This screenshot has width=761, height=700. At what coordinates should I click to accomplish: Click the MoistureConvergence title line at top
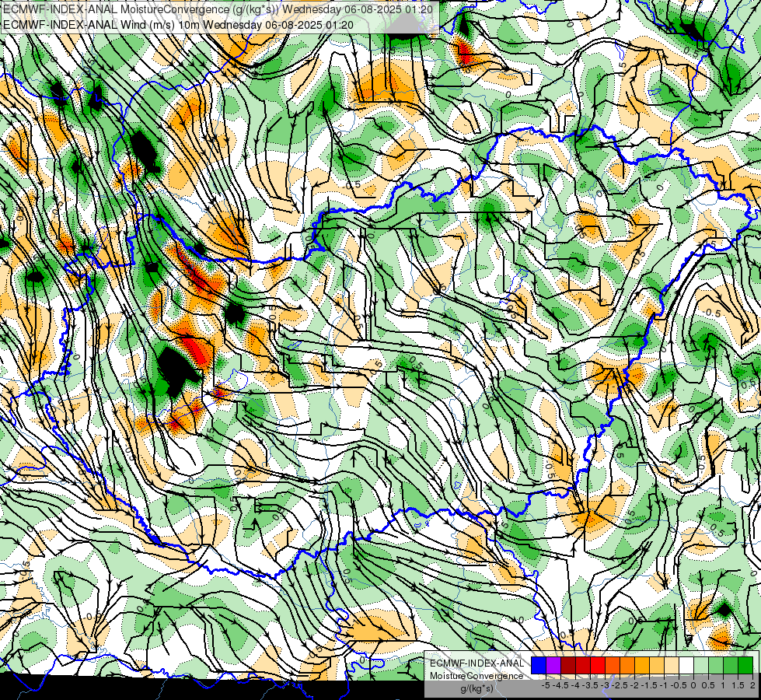[218, 9]
